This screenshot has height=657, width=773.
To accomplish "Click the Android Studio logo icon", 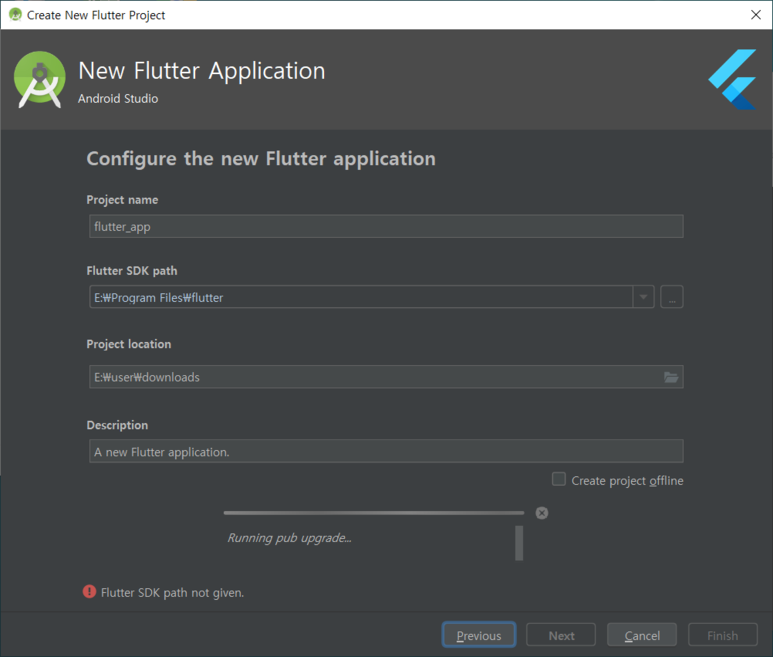I will point(39,79).
